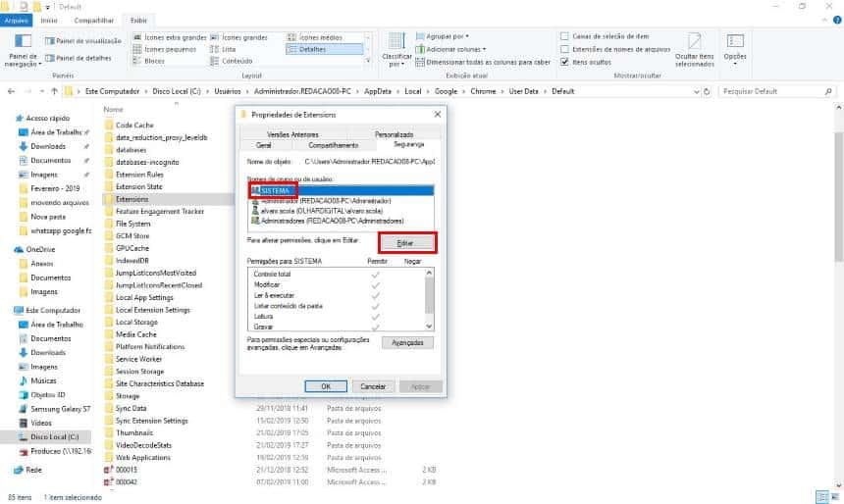Expand the address bar history dropdown arrow
The width and height of the screenshot is (844, 504).
coord(697,92)
